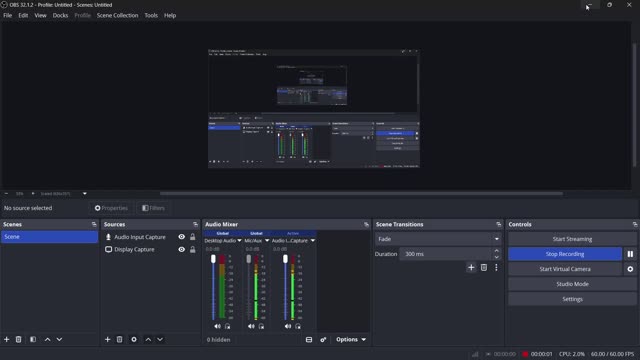The image size is (640, 360).
Task: Hide the Display Capture source
Action: (x=182, y=249)
